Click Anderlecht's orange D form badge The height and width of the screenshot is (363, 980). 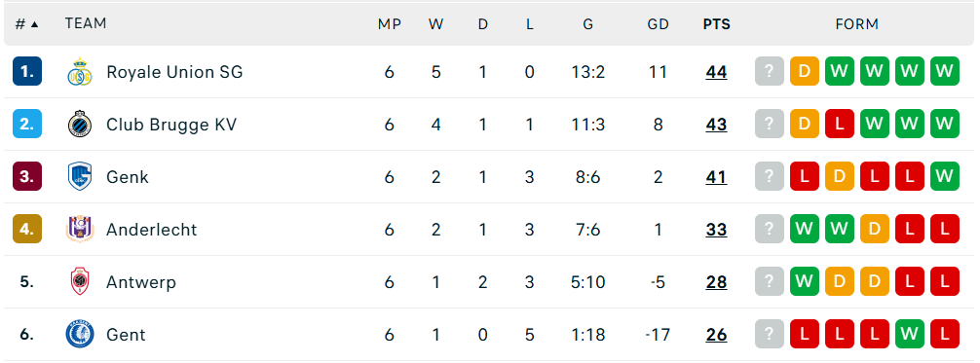click(x=875, y=230)
